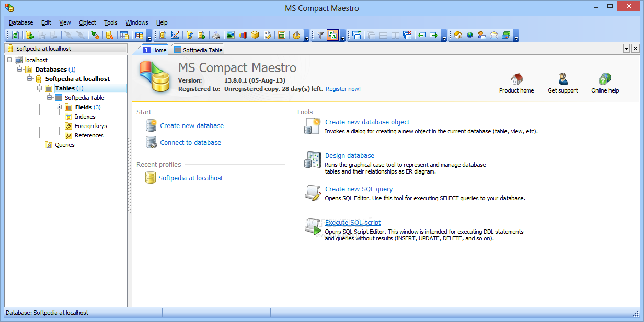Click the refresh icon in the toolbar
Screen dimensions: 644x322
[x=16, y=35]
